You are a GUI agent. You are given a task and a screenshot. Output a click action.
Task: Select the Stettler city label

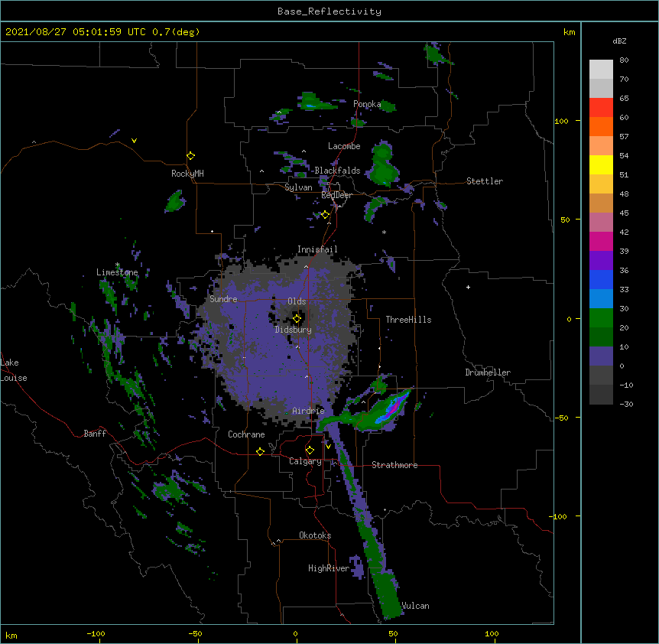[x=485, y=181]
